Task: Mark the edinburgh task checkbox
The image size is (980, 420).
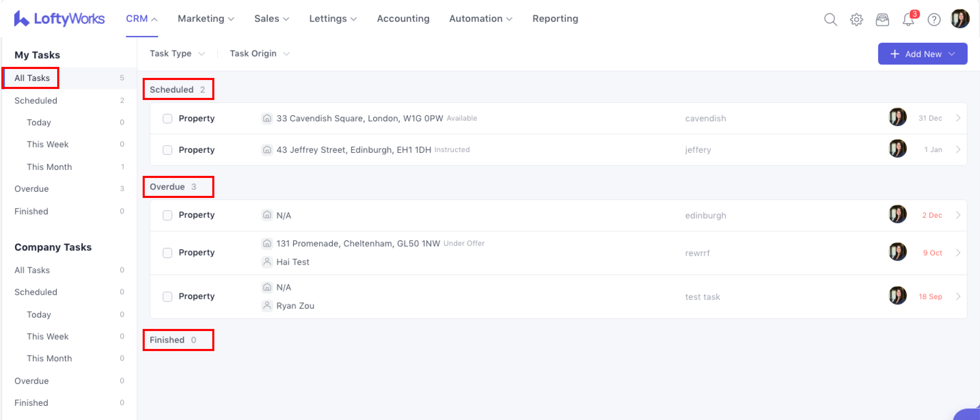Action: (x=167, y=215)
